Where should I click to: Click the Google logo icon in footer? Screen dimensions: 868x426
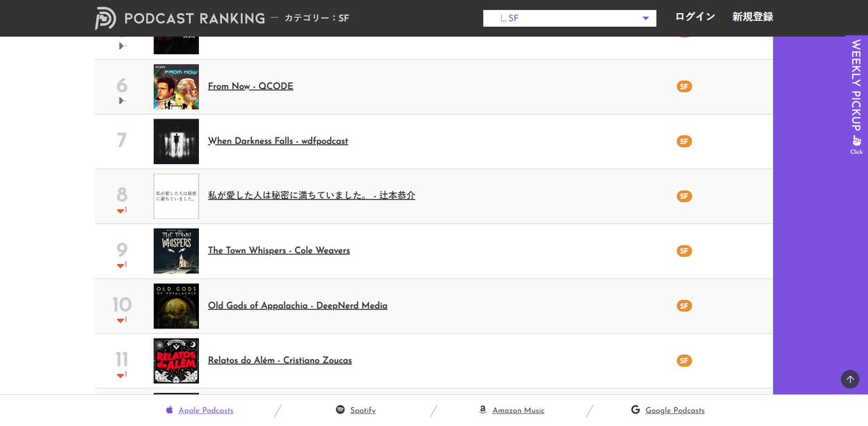(x=635, y=409)
